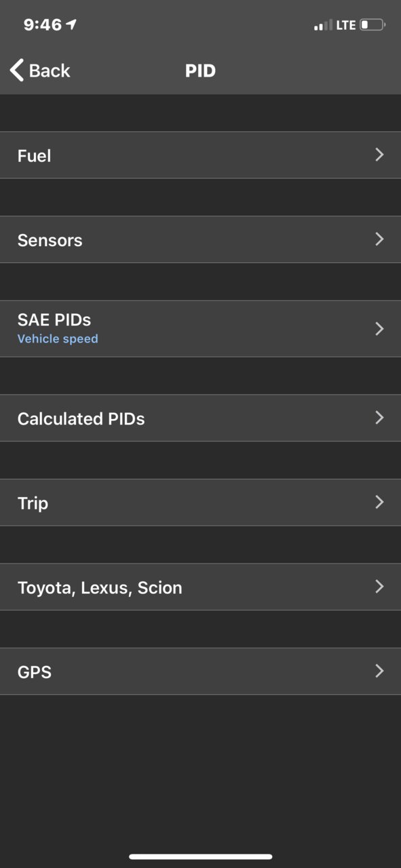Tap the chevron on the GPS row
401x868 pixels.
(380, 671)
